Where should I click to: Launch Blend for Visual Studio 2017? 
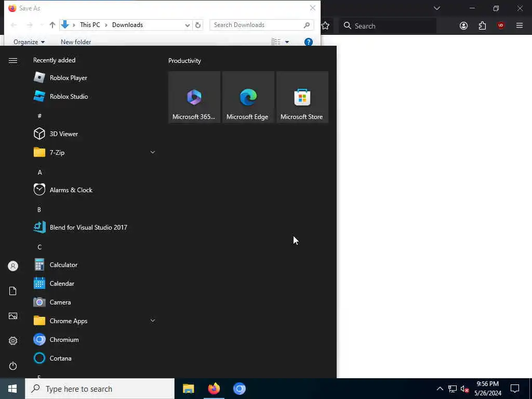(94, 228)
